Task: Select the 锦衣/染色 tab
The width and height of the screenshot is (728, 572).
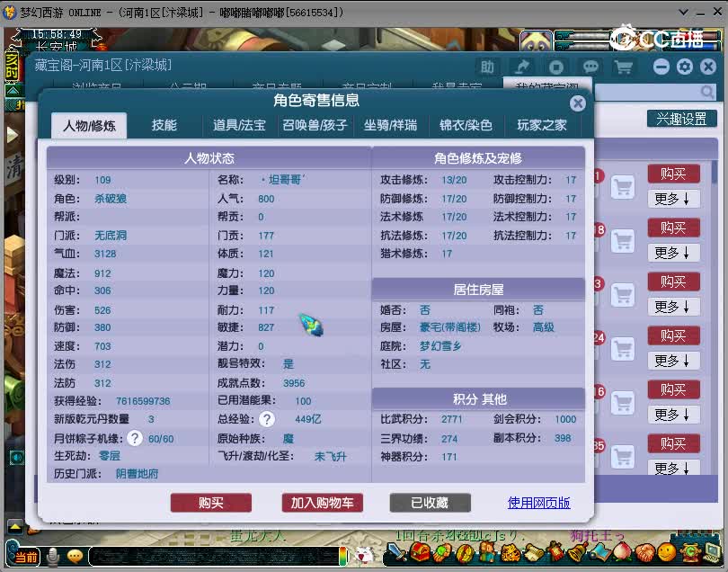Action: click(466, 125)
